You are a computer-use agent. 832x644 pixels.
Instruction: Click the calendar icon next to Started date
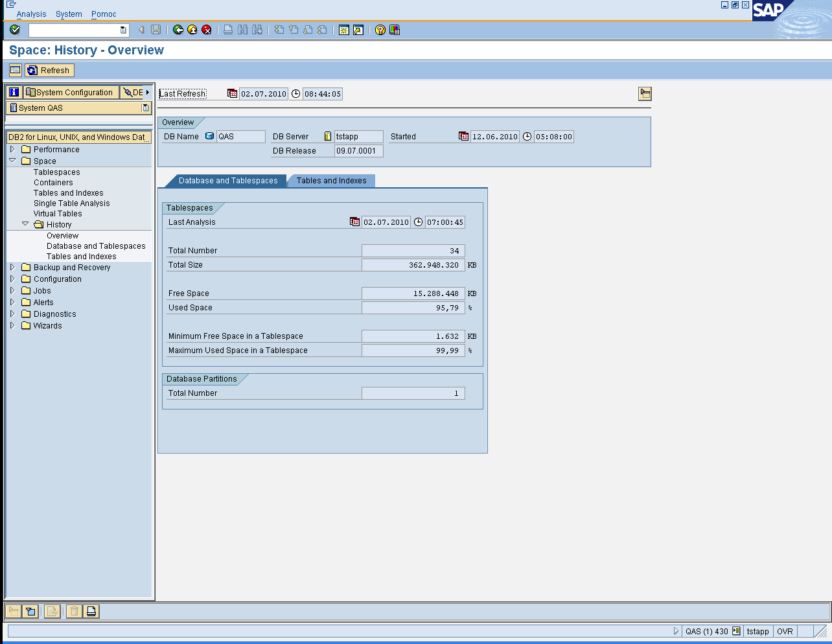tap(463, 137)
